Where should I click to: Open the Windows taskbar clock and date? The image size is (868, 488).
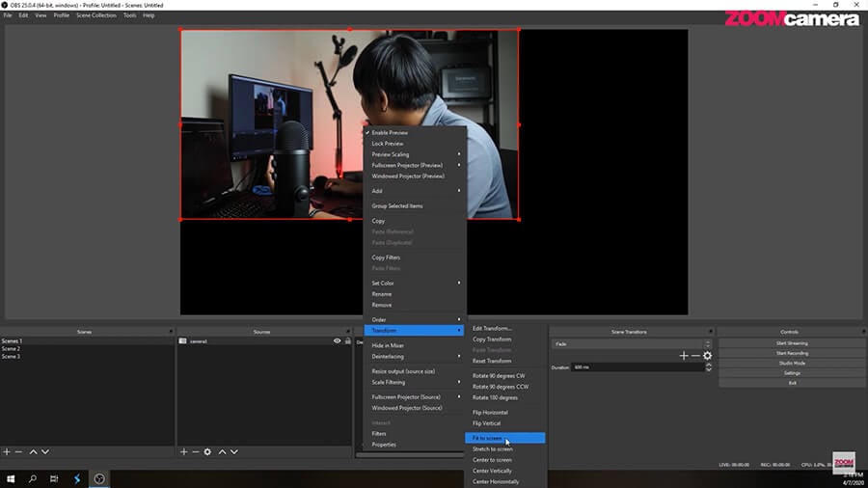coord(854,479)
